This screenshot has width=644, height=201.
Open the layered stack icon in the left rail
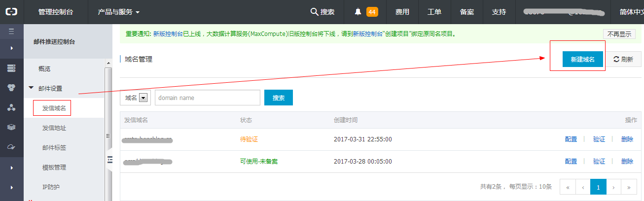[11, 127]
